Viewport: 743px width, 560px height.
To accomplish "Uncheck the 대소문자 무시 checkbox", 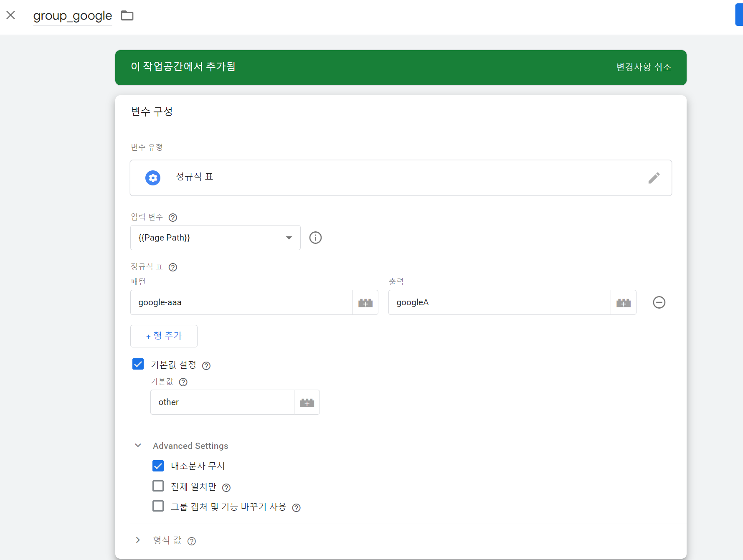I will tap(158, 466).
